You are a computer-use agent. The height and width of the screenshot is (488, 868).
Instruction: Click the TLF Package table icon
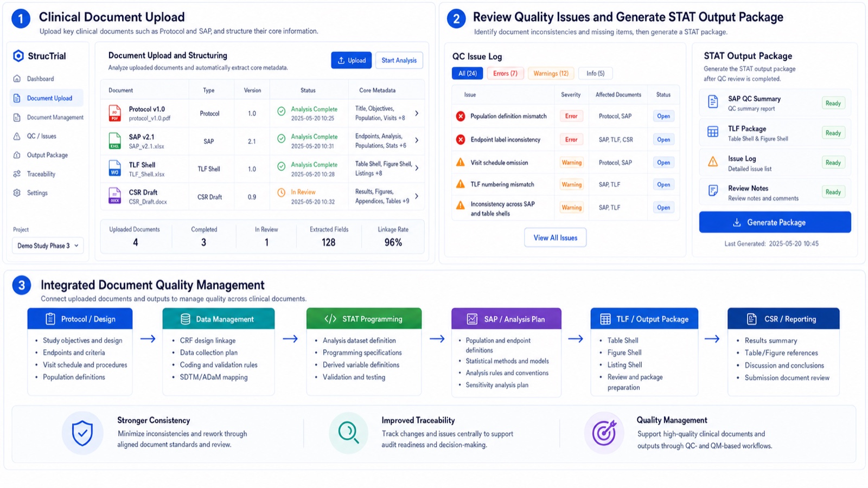point(713,132)
